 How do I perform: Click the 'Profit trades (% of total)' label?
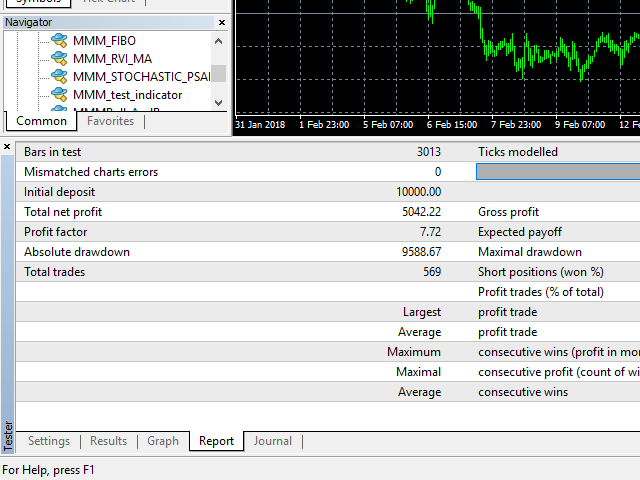(x=541, y=292)
